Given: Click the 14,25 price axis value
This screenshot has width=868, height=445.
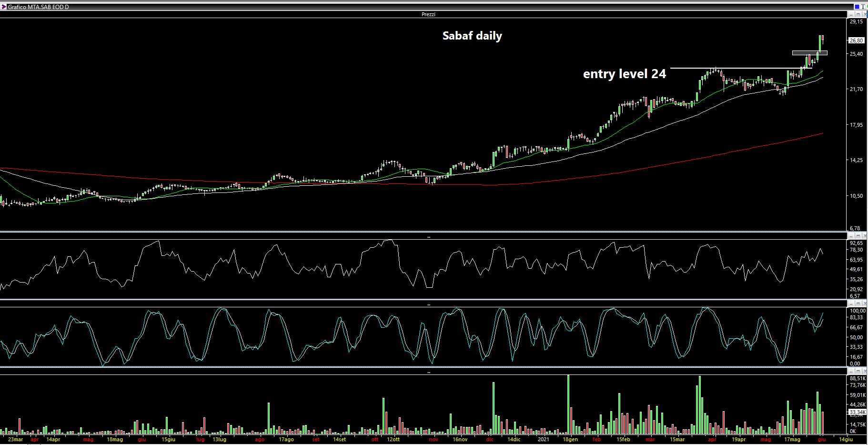Looking at the screenshot, I should pos(856,161).
